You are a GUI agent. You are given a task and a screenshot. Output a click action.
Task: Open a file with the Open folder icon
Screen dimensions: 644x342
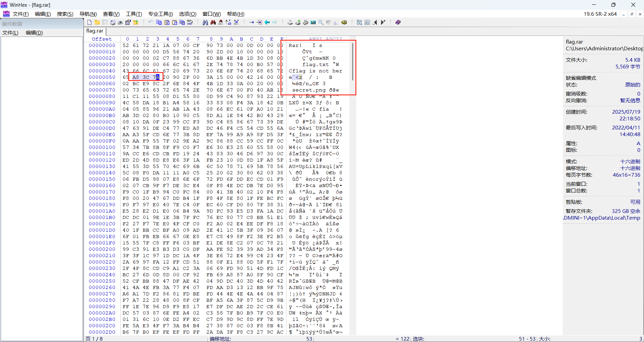[x=97, y=22]
